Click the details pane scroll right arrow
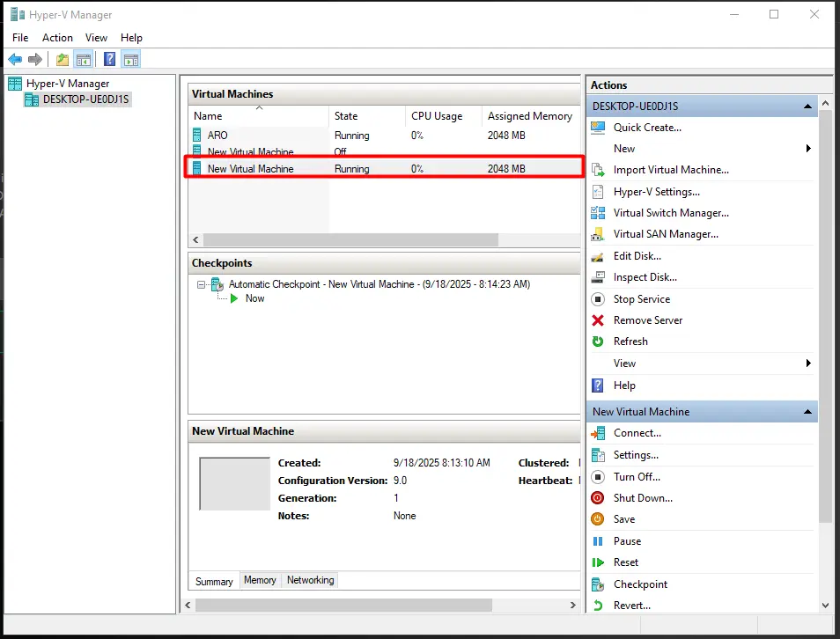 pos(572,606)
